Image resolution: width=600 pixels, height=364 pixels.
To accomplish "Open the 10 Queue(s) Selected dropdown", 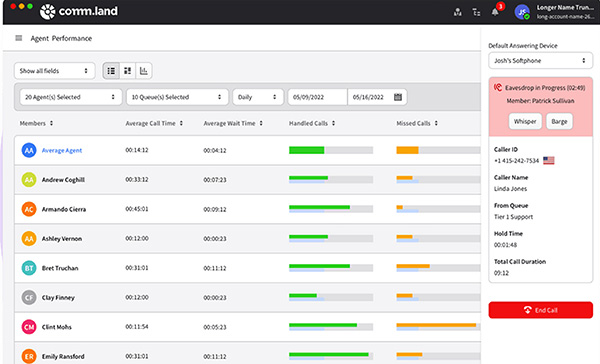I will pos(177,97).
